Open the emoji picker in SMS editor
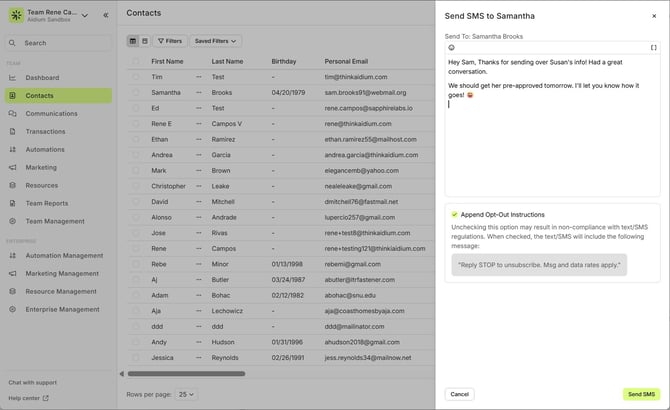The width and height of the screenshot is (670, 410). coord(451,47)
